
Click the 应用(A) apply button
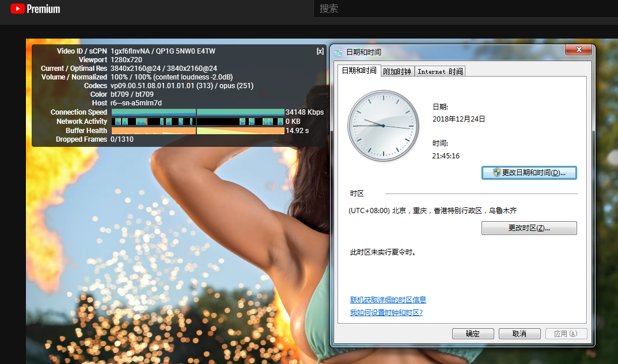565,334
